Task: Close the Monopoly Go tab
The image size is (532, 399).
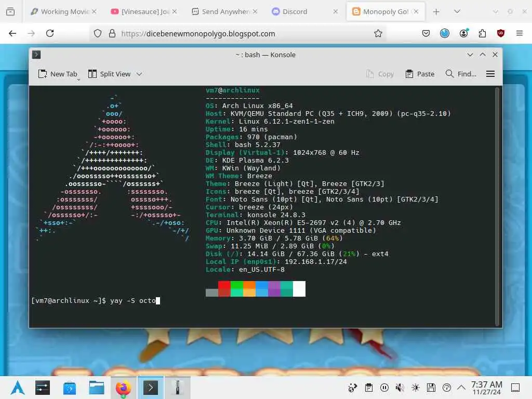Action: tap(416, 11)
